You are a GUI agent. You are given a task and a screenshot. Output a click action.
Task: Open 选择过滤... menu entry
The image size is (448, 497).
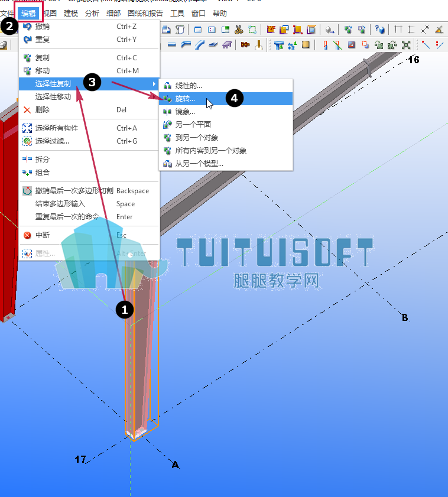click(x=89, y=141)
